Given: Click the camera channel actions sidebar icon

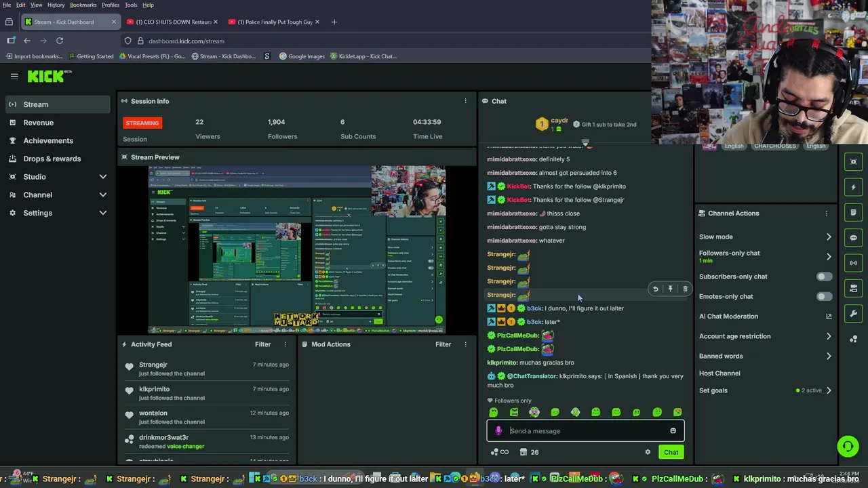Looking at the screenshot, I should 854,288.
